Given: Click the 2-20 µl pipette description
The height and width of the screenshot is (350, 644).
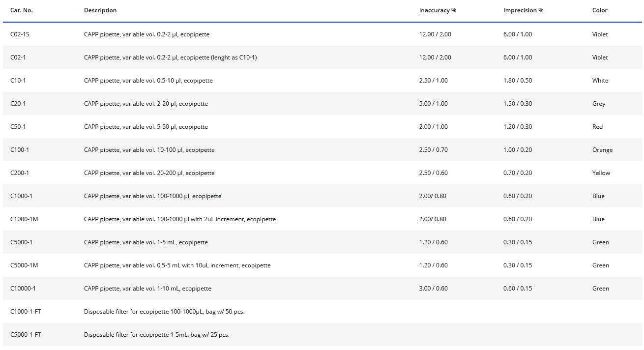Looking at the screenshot, I should (x=146, y=104).
